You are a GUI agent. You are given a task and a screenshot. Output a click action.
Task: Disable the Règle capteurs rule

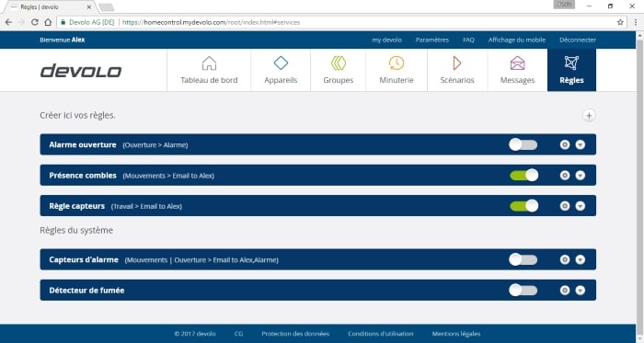coord(523,206)
